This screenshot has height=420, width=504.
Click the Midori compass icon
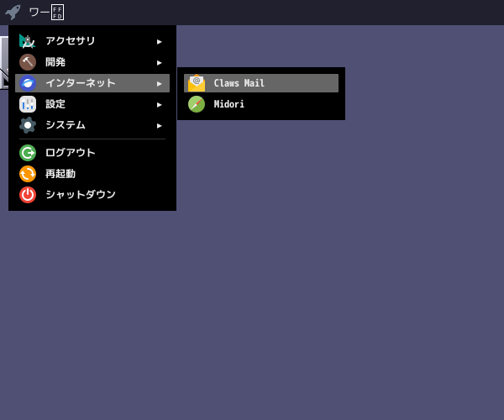coord(197,104)
